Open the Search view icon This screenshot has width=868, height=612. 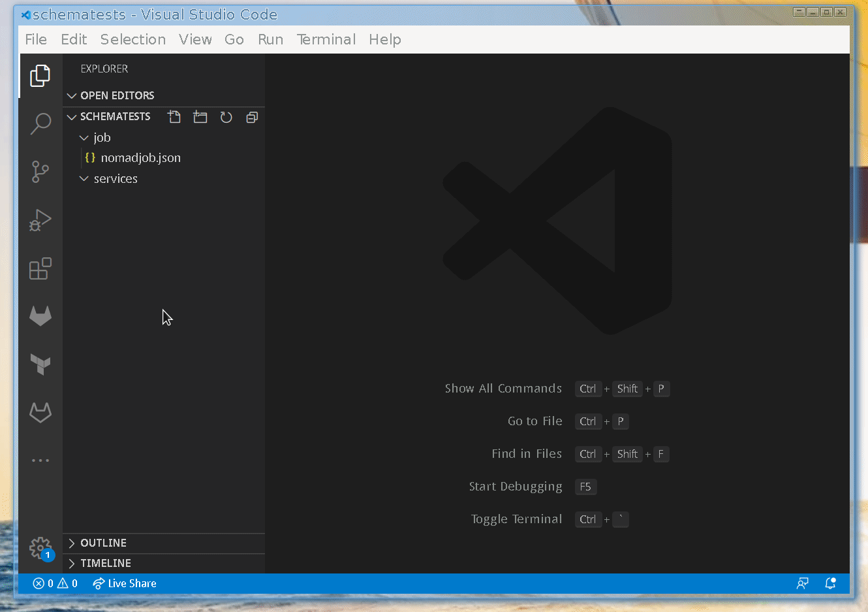40,123
